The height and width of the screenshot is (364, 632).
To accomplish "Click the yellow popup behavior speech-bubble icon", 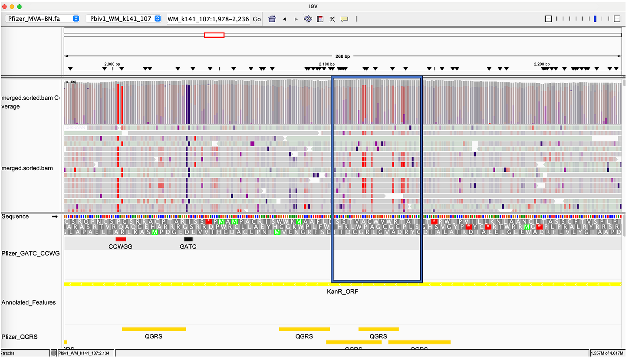I will pyautogui.click(x=344, y=19).
